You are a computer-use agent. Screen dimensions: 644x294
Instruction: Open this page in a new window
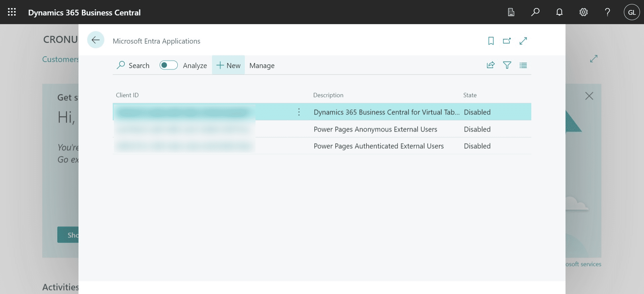[507, 41]
